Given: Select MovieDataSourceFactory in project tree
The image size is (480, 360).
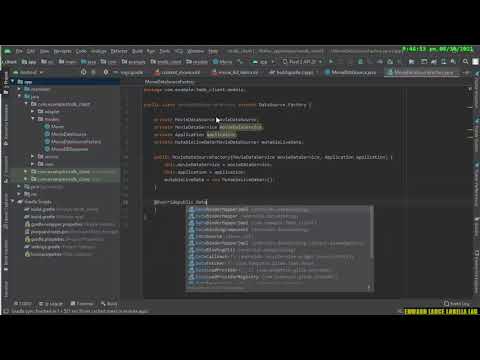Looking at the screenshot, I should coord(76,142).
